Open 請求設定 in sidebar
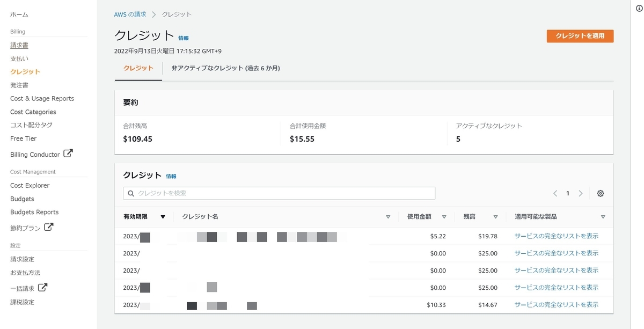The width and height of the screenshot is (644, 329). [22, 259]
